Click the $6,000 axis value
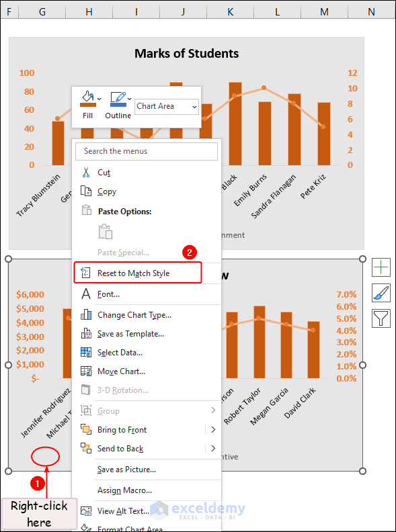Viewport: 396px width, 532px height. click(x=30, y=294)
